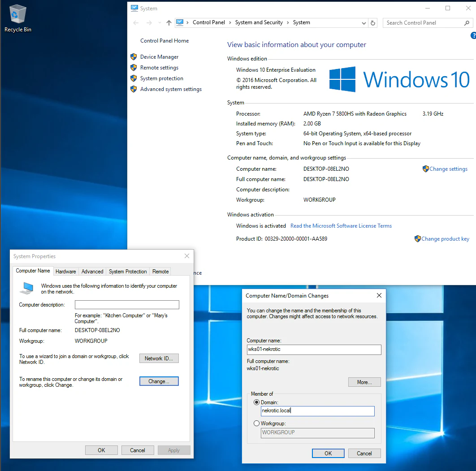The height and width of the screenshot is (471, 476).
Task: Open Advanced system settings link
Action: (171, 89)
